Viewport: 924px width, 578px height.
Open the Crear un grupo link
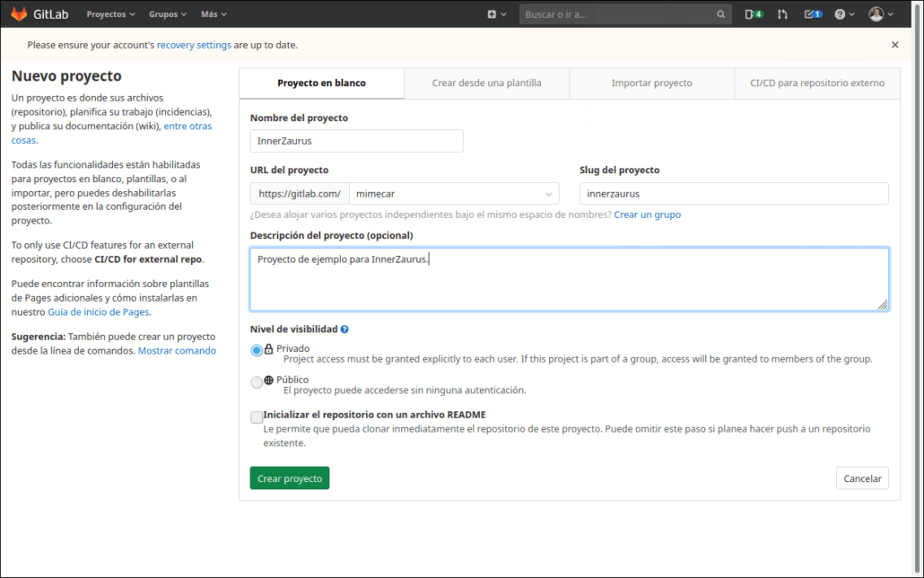point(647,215)
